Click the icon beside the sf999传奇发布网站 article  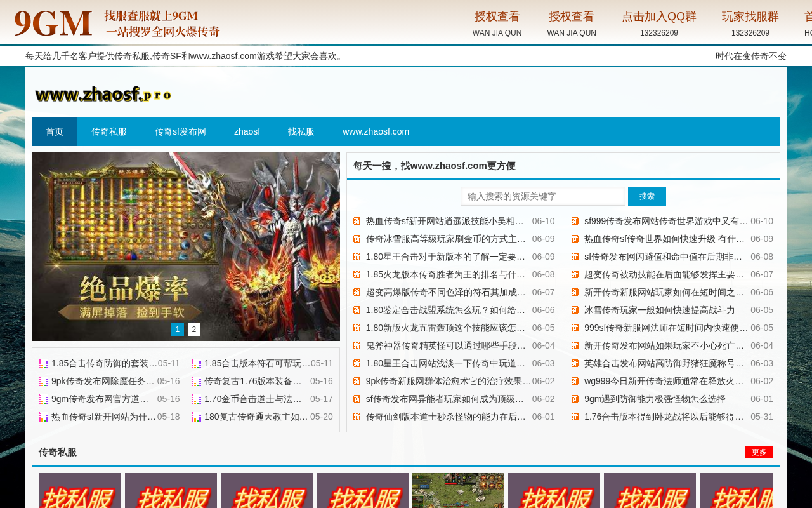[x=575, y=221]
